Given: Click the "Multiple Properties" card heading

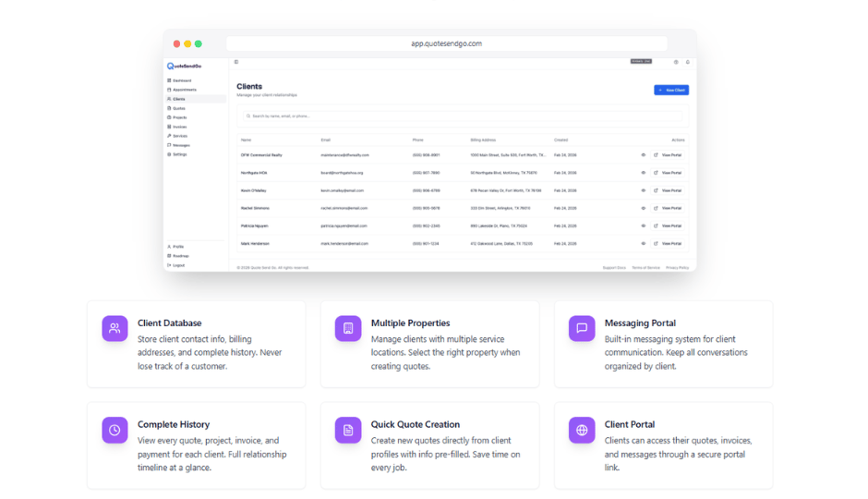Looking at the screenshot, I should tap(410, 323).
